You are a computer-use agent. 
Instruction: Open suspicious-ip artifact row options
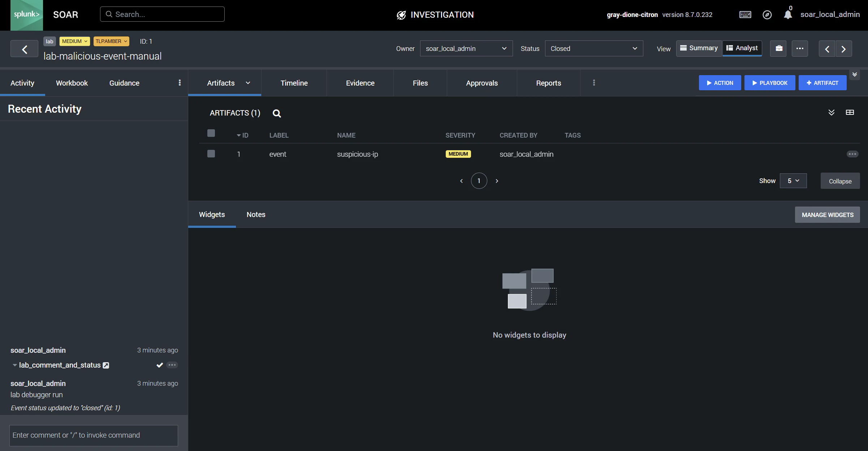coord(852,154)
